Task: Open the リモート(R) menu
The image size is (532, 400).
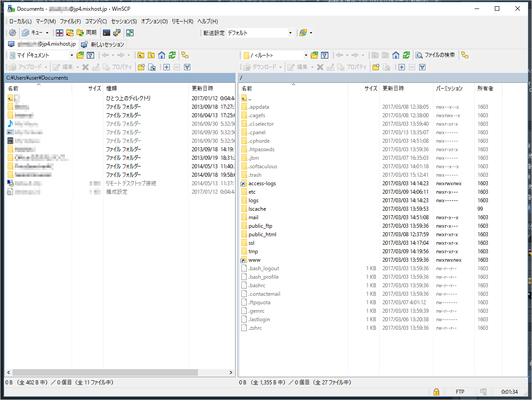Action: coord(183,21)
